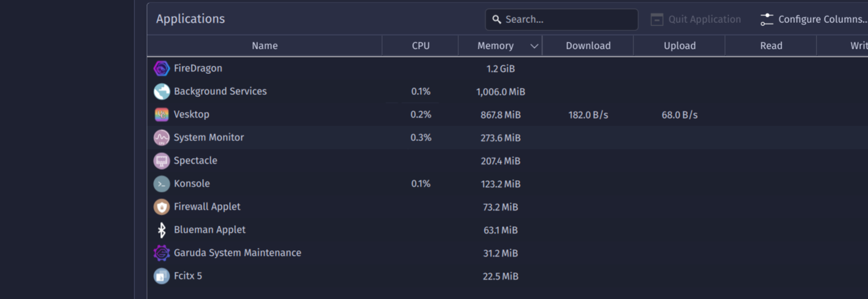Screen dimensions: 868x299
Task: Click the 1,006.0 MiB memory value
Action: (x=501, y=92)
